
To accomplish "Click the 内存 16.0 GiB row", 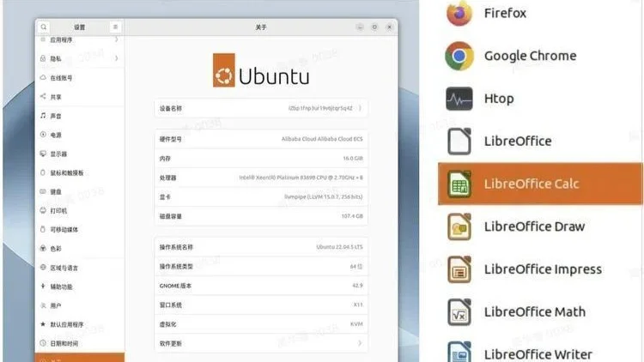I will tap(261, 159).
